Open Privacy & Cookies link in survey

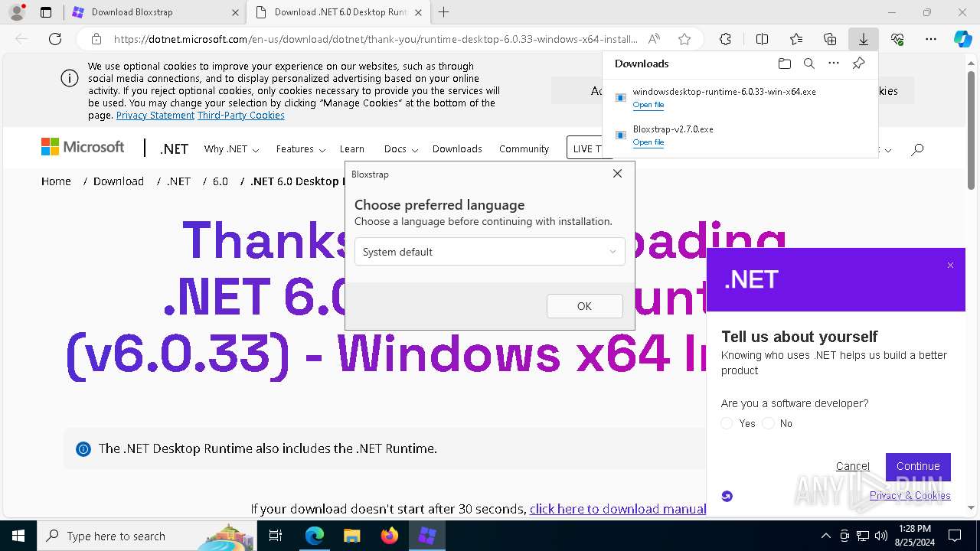pyautogui.click(x=910, y=495)
